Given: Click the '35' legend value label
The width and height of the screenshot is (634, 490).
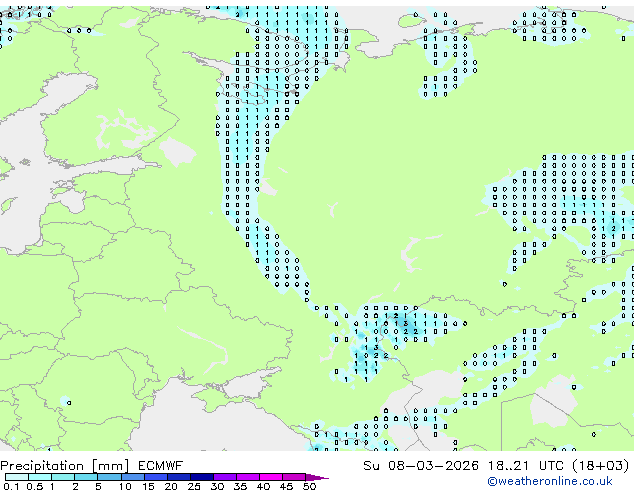Looking at the screenshot, I should click(x=240, y=486).
